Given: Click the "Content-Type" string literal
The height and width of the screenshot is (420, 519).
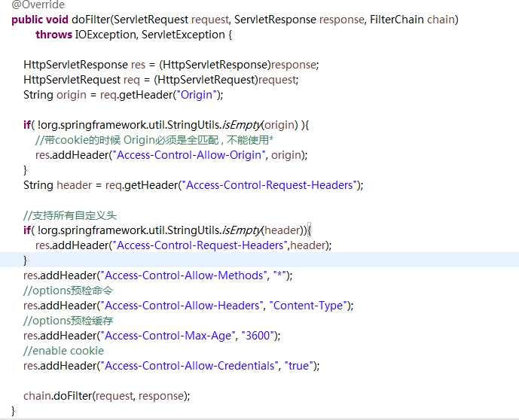Looking at the screenshot, I should [x=308, y=306].
